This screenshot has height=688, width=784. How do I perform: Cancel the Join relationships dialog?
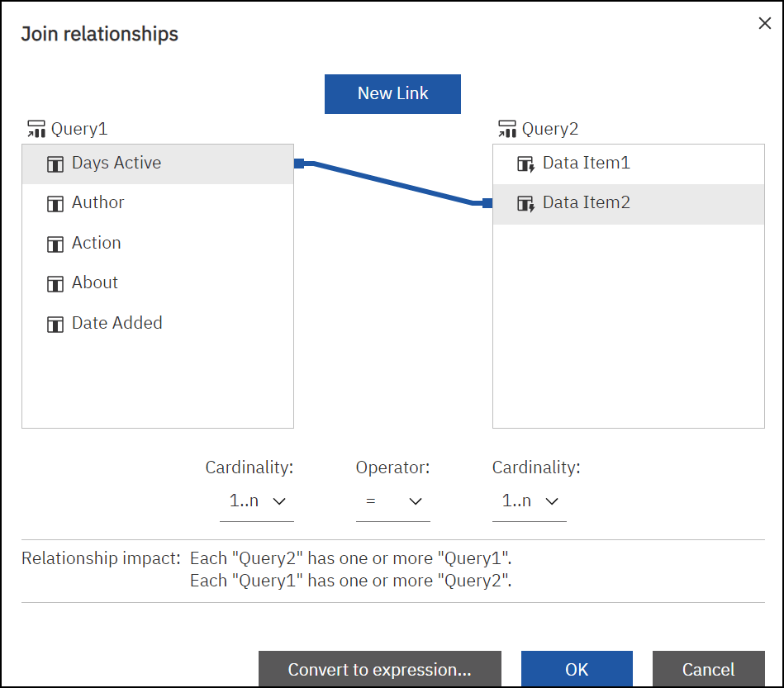tap(708, 669)
